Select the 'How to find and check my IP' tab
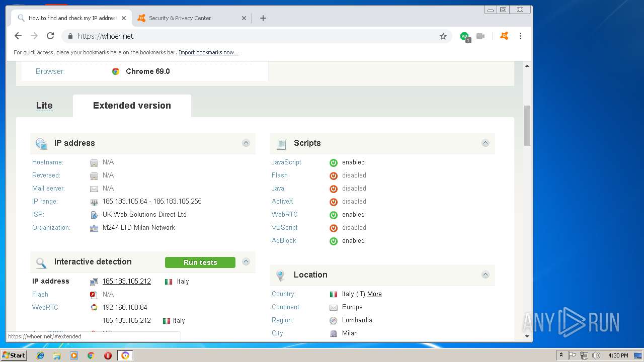Viewport: 644px width, 362px height. click(x=71, y=18)
